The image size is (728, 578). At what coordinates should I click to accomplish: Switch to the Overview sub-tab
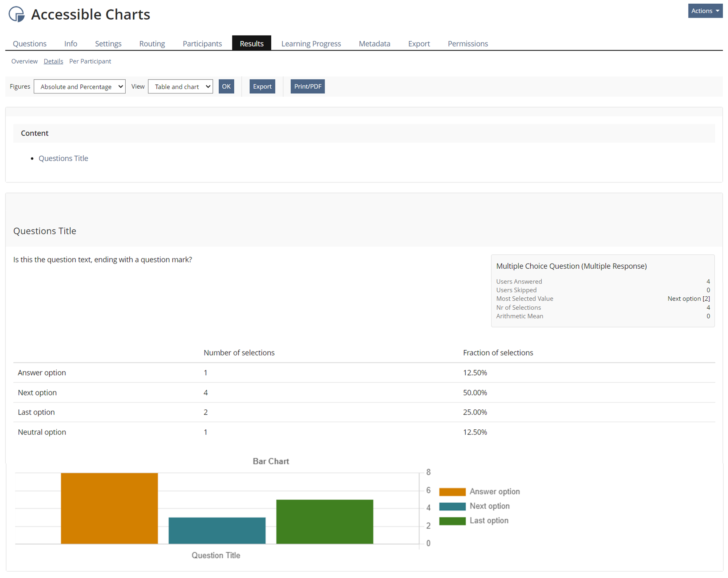click(24, 61)
